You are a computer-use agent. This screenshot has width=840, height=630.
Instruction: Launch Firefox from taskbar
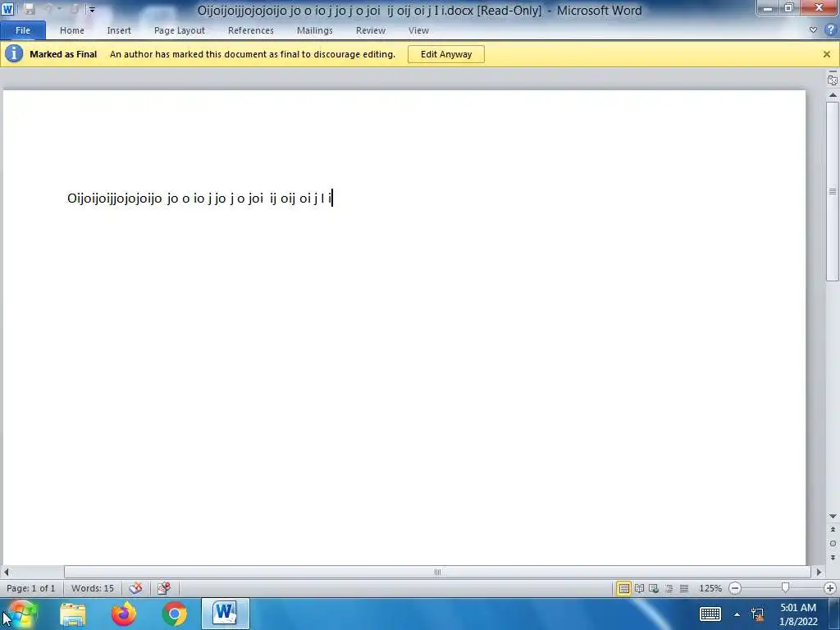124,614
